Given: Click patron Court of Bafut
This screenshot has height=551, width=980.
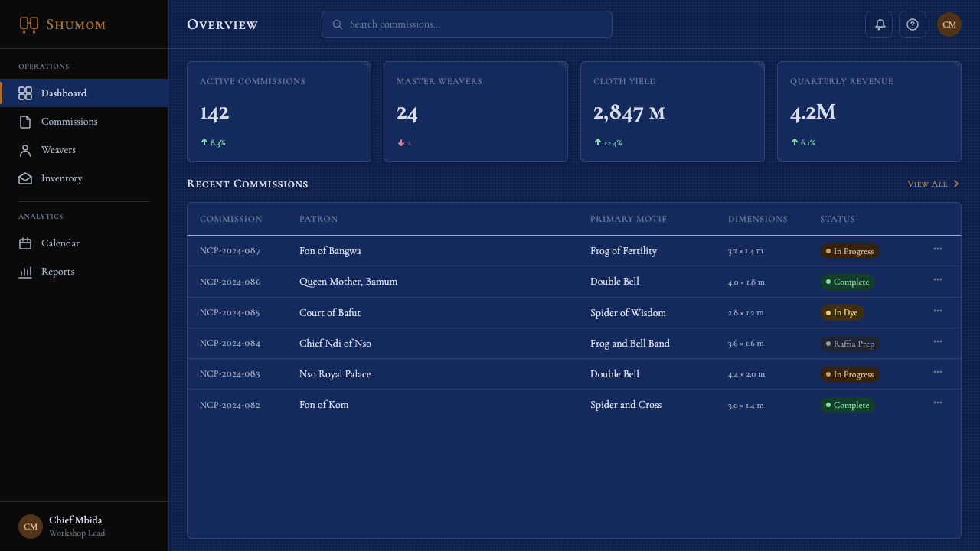Looking at the screenshot, I should (330, 312).
